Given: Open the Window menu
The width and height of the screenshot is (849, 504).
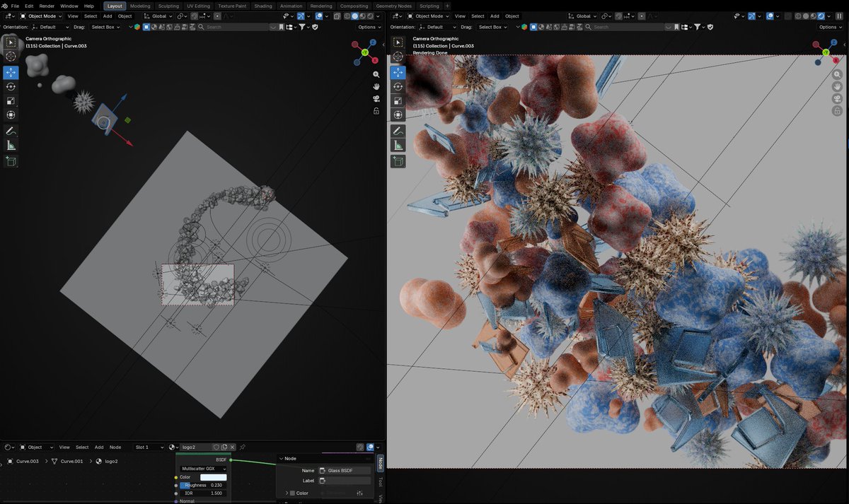Looking at the screenshot, I should (x=69, y=6).
